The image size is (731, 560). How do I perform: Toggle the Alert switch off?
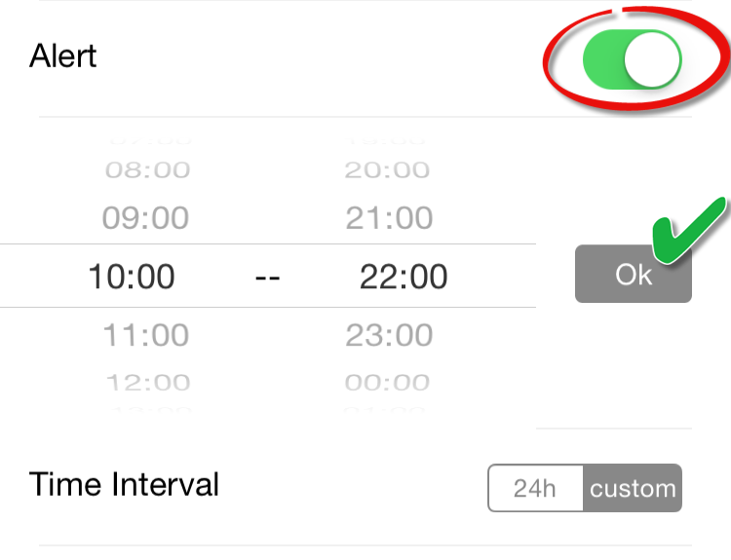pyautogui.click(x=632, y=59)
